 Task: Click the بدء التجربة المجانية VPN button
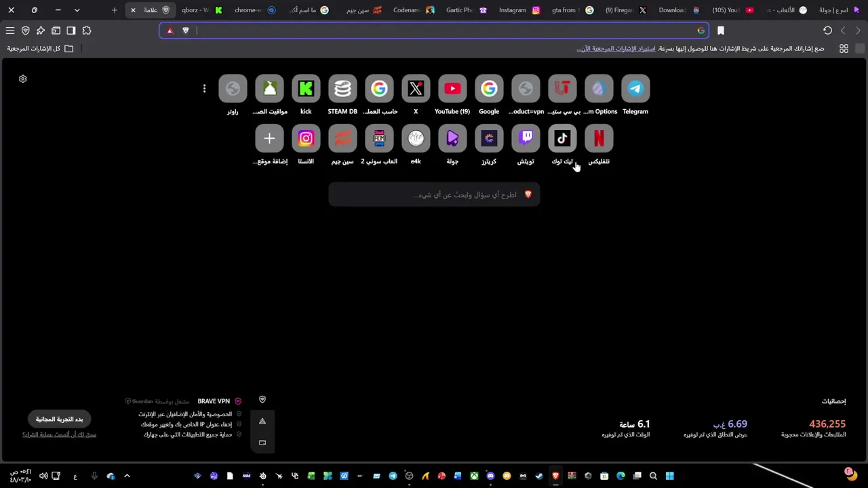(x=59, y=419)
